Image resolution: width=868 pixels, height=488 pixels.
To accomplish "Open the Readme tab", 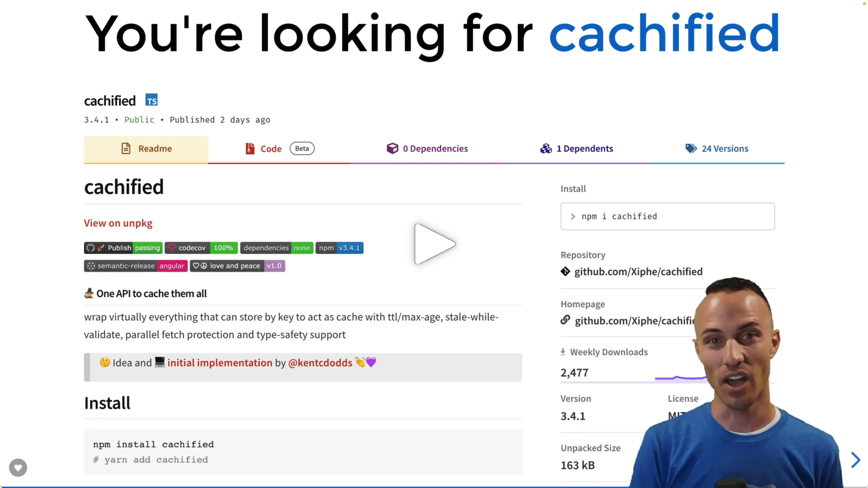I will (x=146, y=149).
